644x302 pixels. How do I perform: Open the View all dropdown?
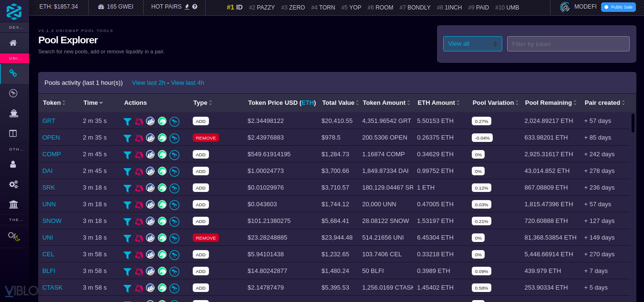(473, 44)
